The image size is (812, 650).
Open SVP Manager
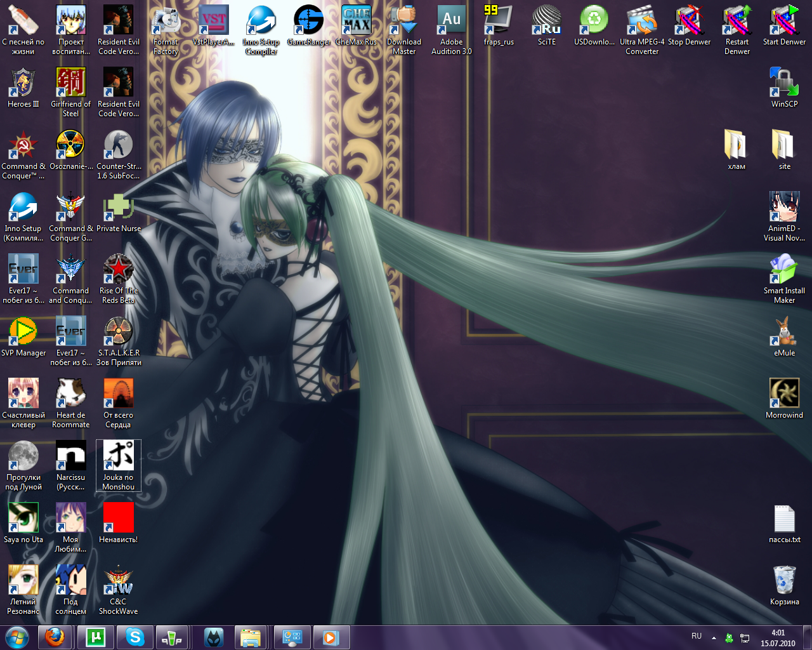pyautogui.click(x=23, y=337)
